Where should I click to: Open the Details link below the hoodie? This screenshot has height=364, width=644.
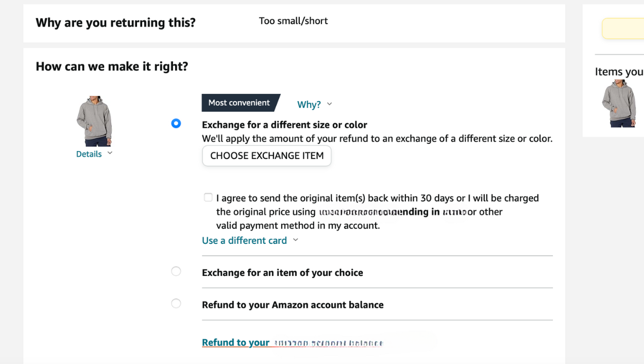[89, 154]
